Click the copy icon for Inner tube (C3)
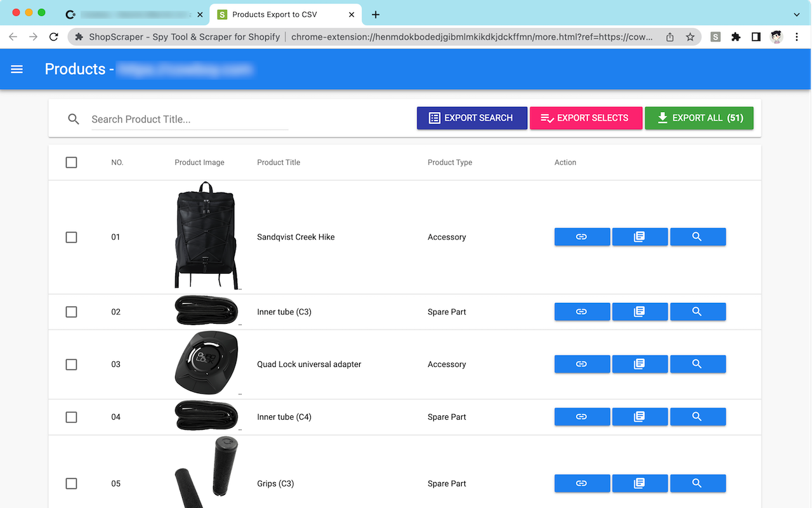The height and width of the screenshot is (508, 812). (639, 312)
